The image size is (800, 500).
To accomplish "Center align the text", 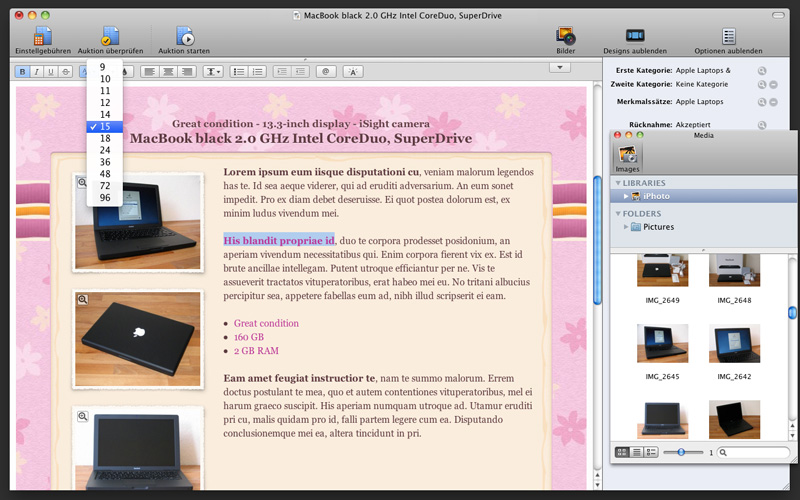I will point(168,72).
